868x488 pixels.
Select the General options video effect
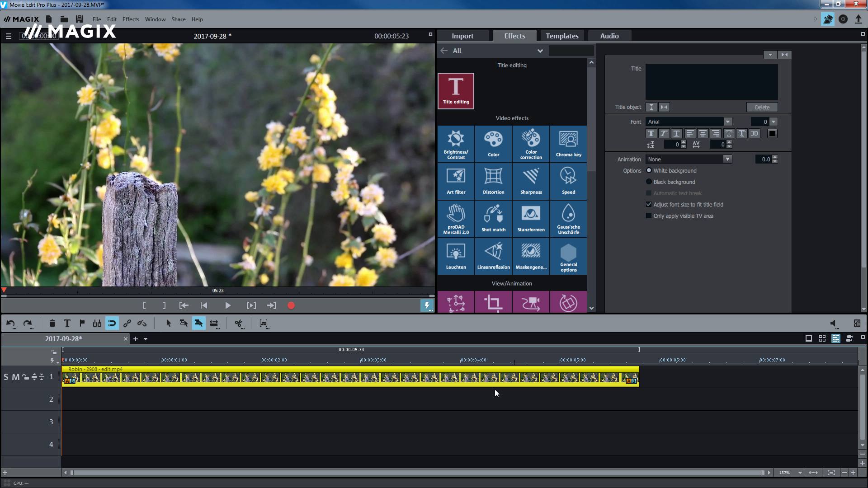pos(568,257)
